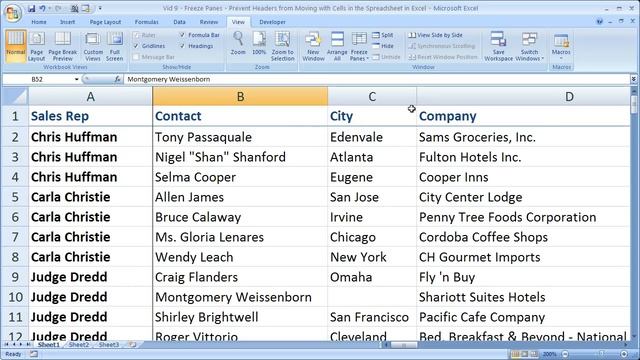Switch to Page Layout view
The height and width of the screenshot is (360, 640).
37,46
